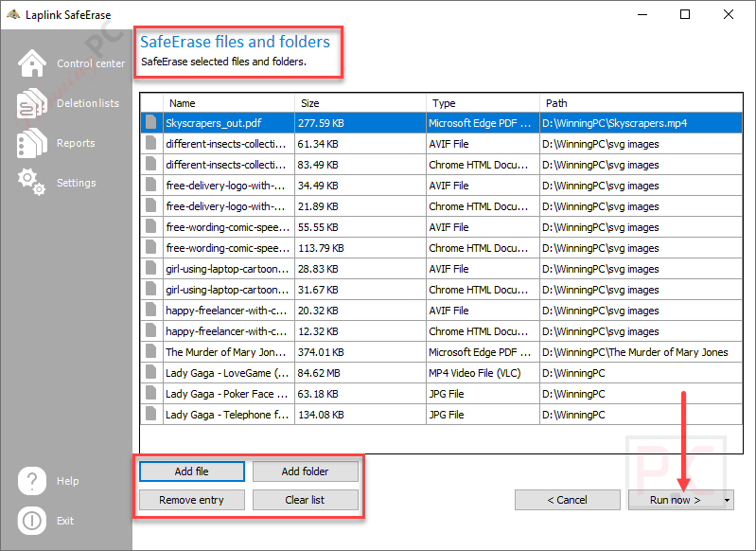The height and width of the screenshot is (551, 756).
Task: Click the 'D:\WinningPC\The Murder of Mary Jones' path
Action: click(x=635, y=352)
